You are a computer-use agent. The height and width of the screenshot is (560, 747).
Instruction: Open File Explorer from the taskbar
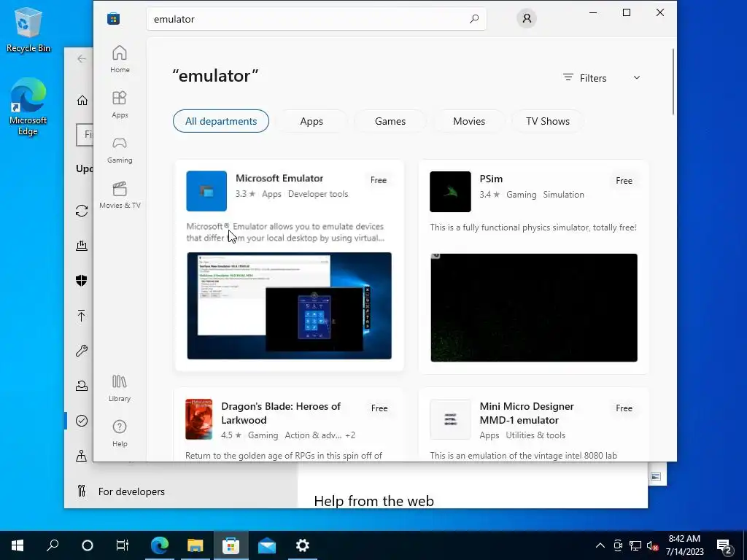[195, 545]
